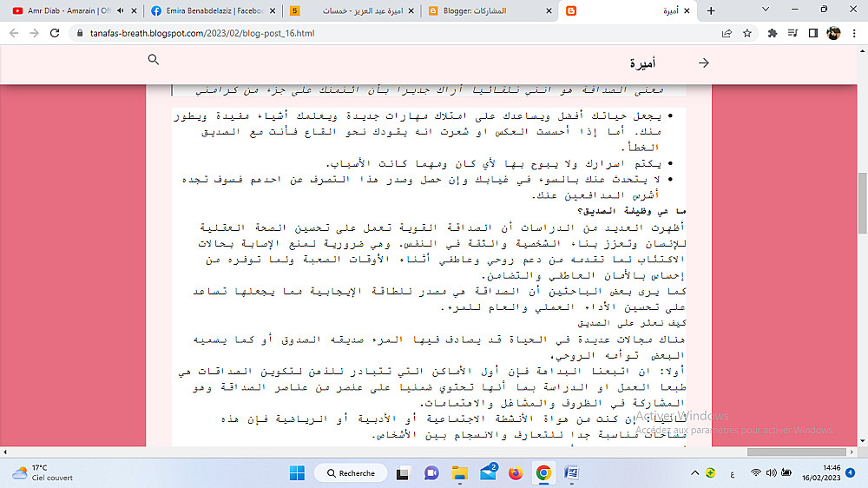Open clock and calendar 14:46
868x488 pixels.
click(x=821, y=472)
